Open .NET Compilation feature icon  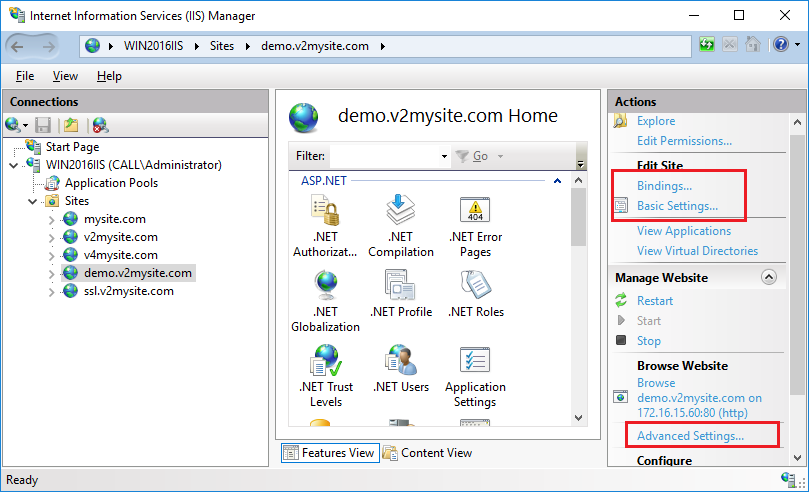(401, 210)
